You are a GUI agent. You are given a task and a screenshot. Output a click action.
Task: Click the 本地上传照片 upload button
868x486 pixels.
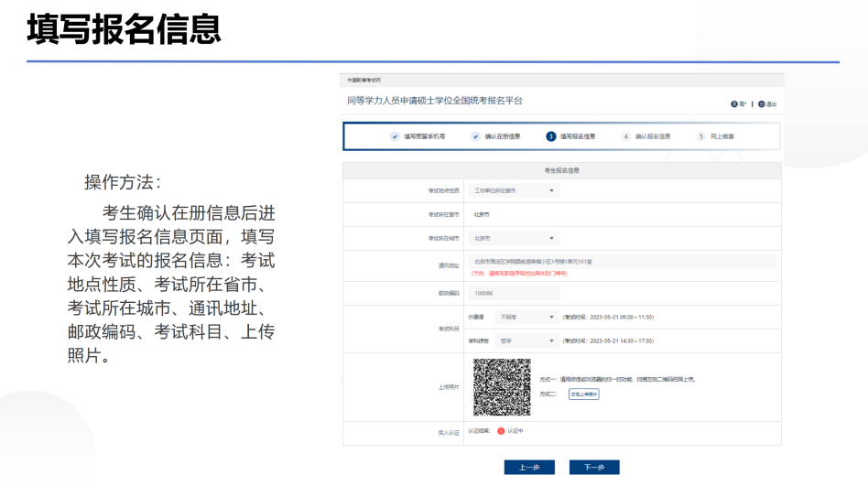[x=583, y=394]
